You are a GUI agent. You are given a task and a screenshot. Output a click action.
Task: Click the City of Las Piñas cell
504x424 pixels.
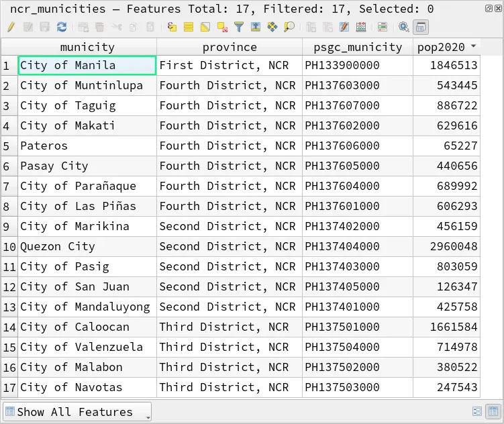(87, 206)
